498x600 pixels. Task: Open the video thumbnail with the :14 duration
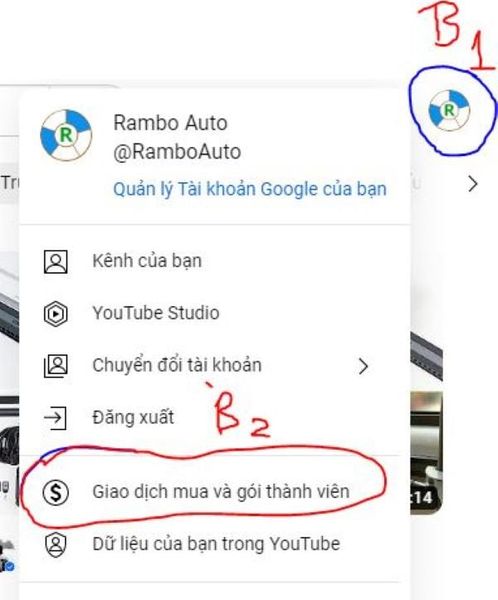click(x=426, y=453)
